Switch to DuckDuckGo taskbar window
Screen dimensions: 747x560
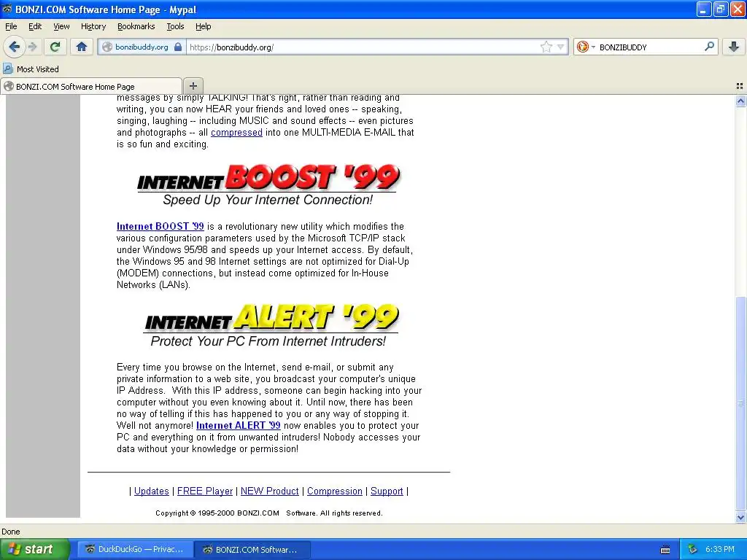point(135,549)
